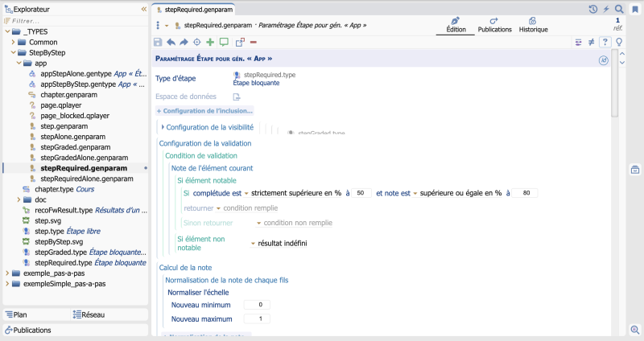Click the complétude percentage field showing 50

pyautogui.click(x=361, y=193)
